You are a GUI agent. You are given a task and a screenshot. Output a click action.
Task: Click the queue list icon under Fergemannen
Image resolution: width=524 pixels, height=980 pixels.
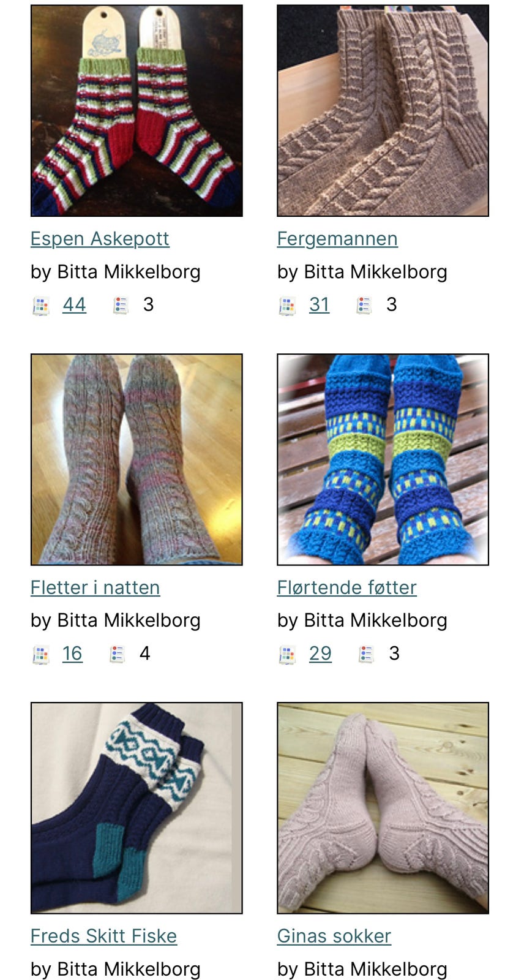coord(364,305)
